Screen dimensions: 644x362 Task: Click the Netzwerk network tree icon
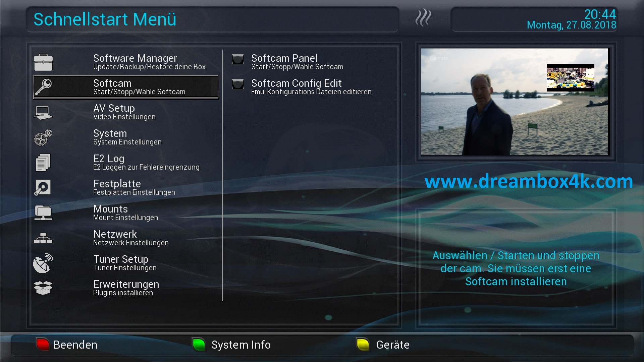pos(43,238)
